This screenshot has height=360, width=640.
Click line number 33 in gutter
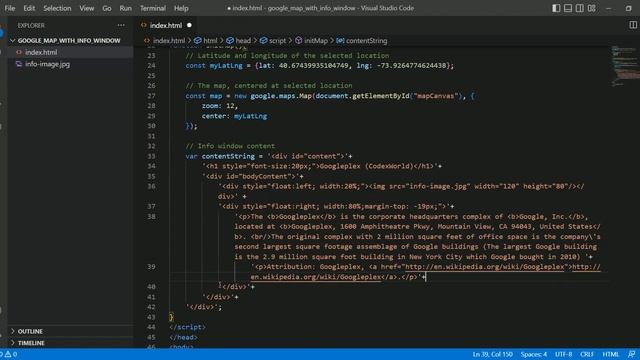coord(151,156)
